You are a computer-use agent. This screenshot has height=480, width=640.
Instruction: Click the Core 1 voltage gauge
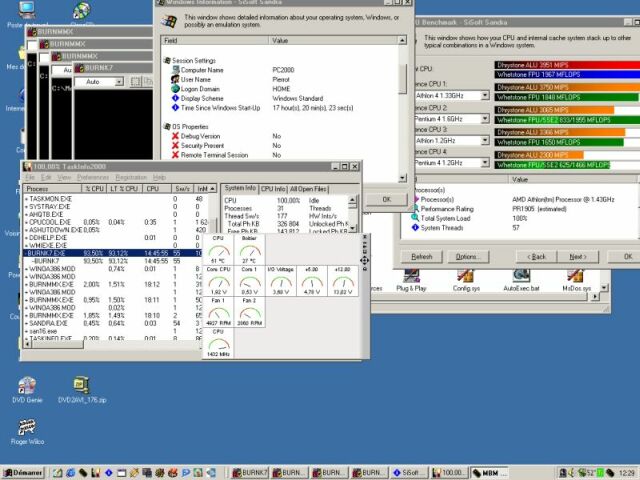click(x=249, y=281)
